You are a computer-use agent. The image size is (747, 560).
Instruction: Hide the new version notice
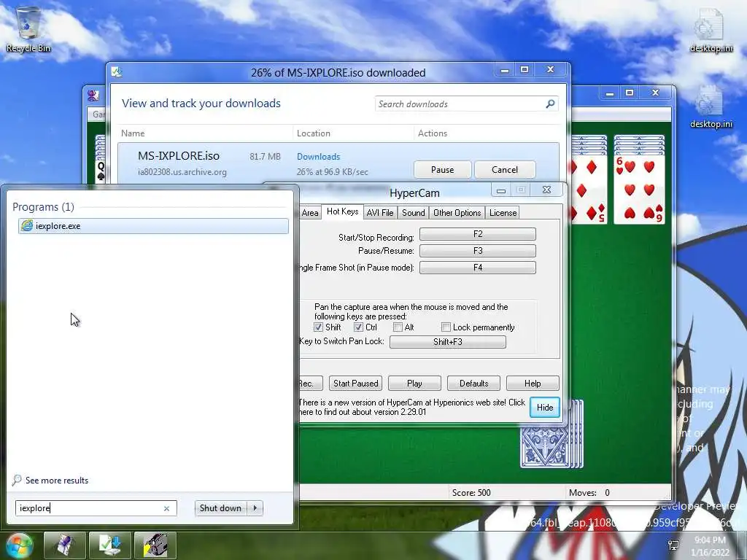[544, 408]
